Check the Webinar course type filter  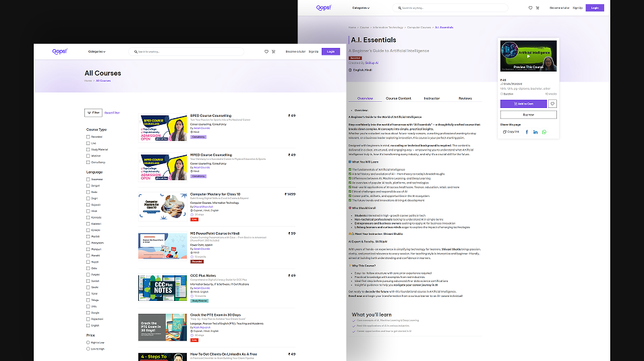click(x=88, y=156)
